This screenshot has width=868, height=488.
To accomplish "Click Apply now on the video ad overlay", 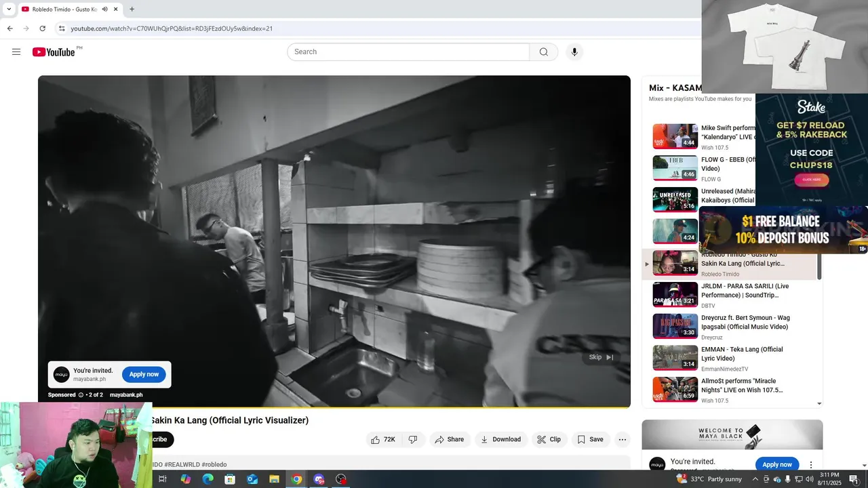I will point(144,374).
